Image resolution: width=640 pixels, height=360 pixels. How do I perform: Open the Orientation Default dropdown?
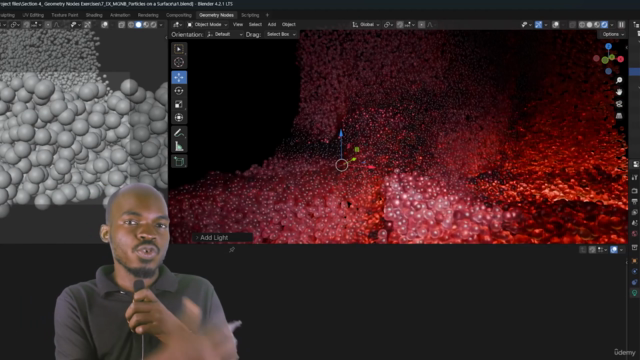point(224,34)
